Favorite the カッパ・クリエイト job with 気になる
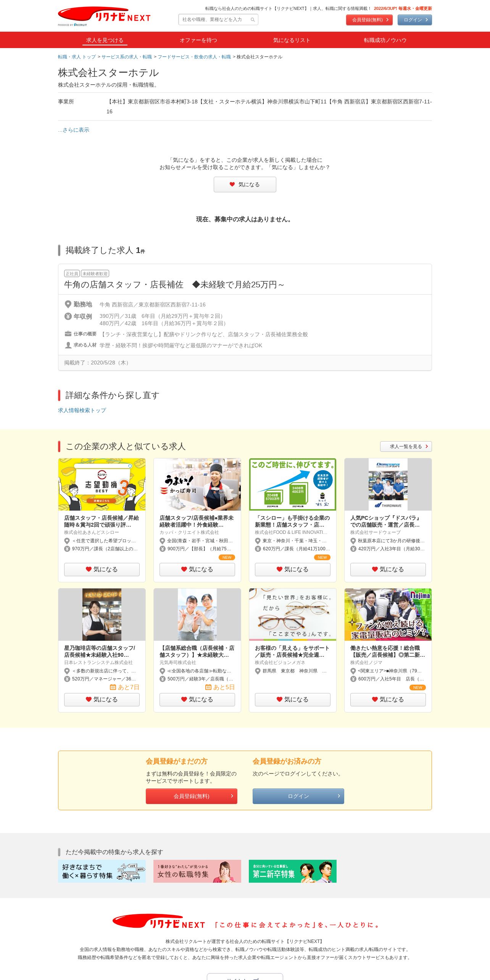The width and height of the screenshot is (490, 980). (197, 569)
